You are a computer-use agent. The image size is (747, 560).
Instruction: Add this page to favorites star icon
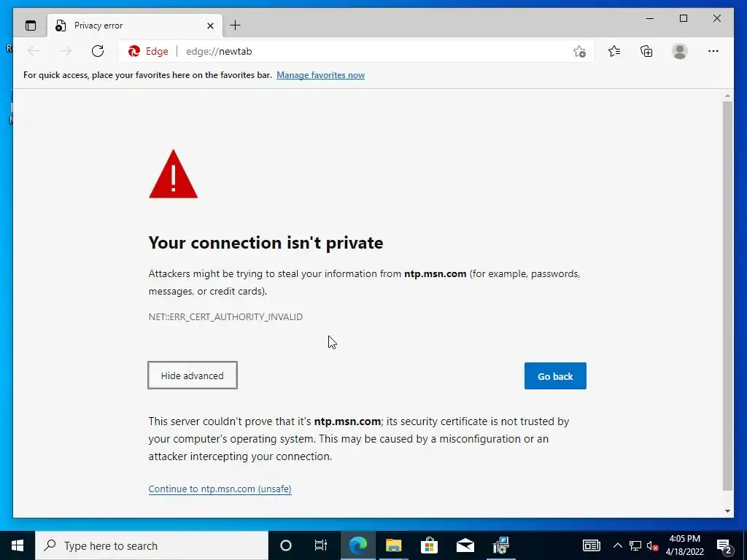(579, 52)
